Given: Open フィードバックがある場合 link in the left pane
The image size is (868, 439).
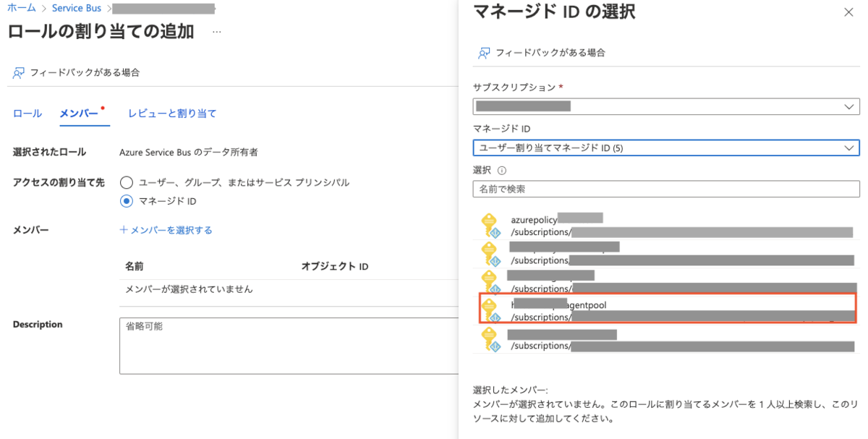Looking at the screenshot, I should pos(85,73).
